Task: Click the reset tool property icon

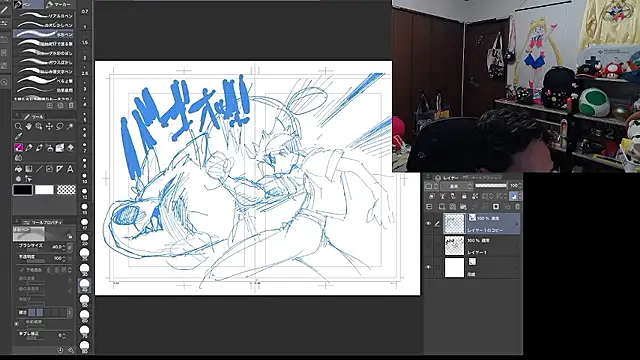Action: (x=60, y=350)
